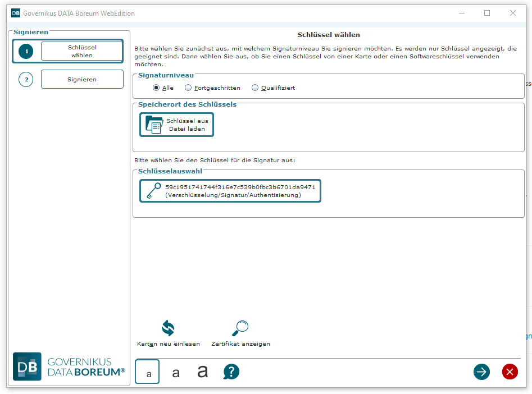The width and height of the screenshot is (532, 394).
Task: Select the medium font size icon
Action: click(176, 372)
